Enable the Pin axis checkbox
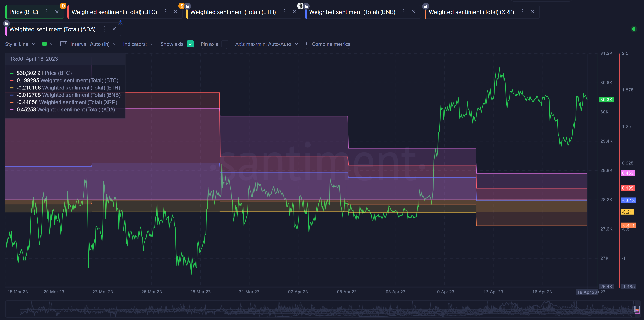 [x=225, y=44]
